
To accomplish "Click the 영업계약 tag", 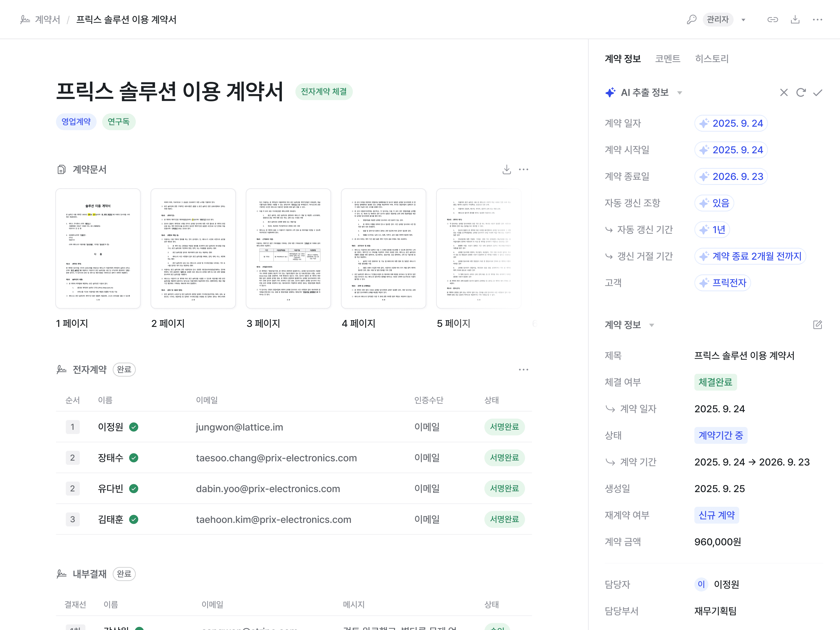I will pyautogui.click(x=76, y=122).
